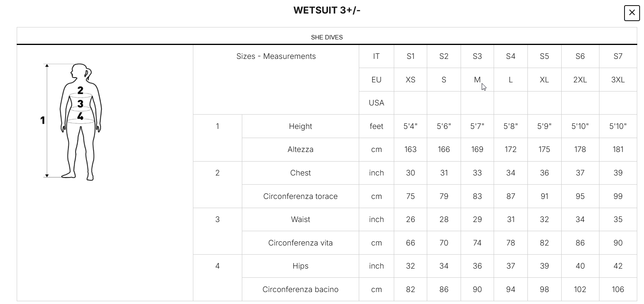Select the Hips row label
Image resolution: width=644 pixels, height=304 pixels.
[300, 266]
